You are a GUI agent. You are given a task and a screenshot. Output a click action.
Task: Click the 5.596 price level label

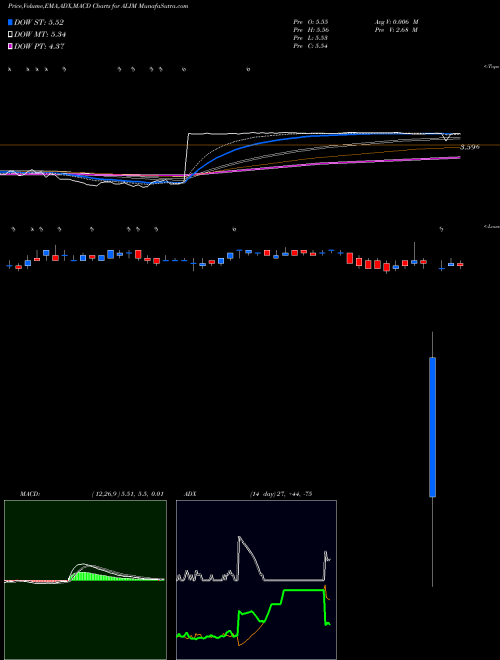470,147
